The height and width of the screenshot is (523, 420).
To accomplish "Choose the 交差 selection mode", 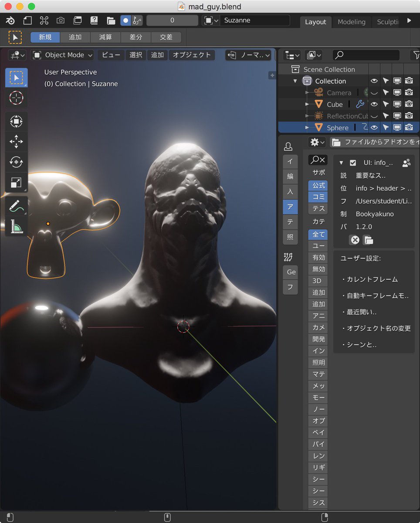I will pyautogui.click(x=166, y=37).
